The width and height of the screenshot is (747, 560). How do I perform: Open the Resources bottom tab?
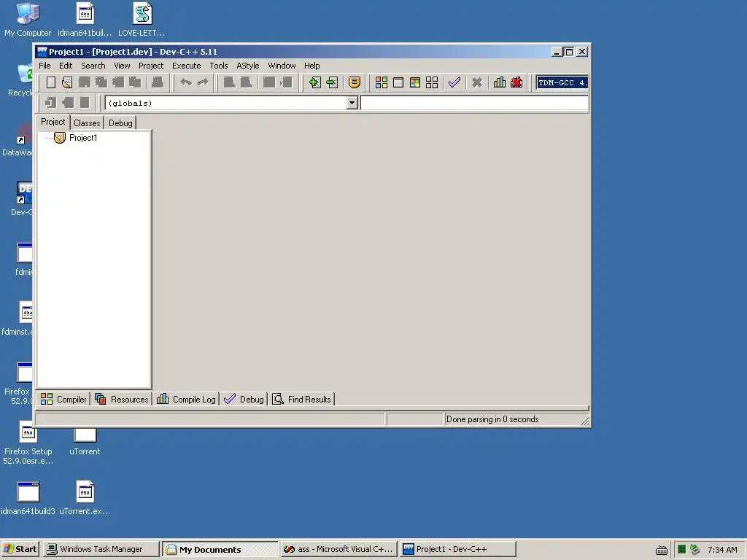pos(122,399)
